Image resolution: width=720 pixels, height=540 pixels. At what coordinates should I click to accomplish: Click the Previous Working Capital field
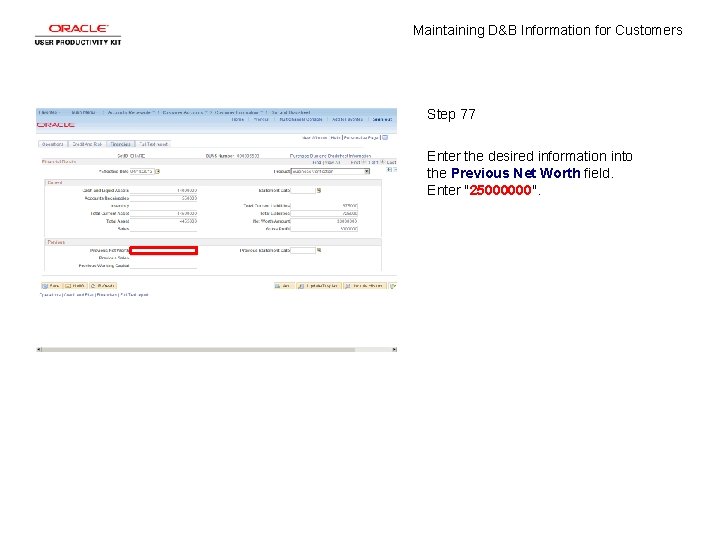[163, 265]
